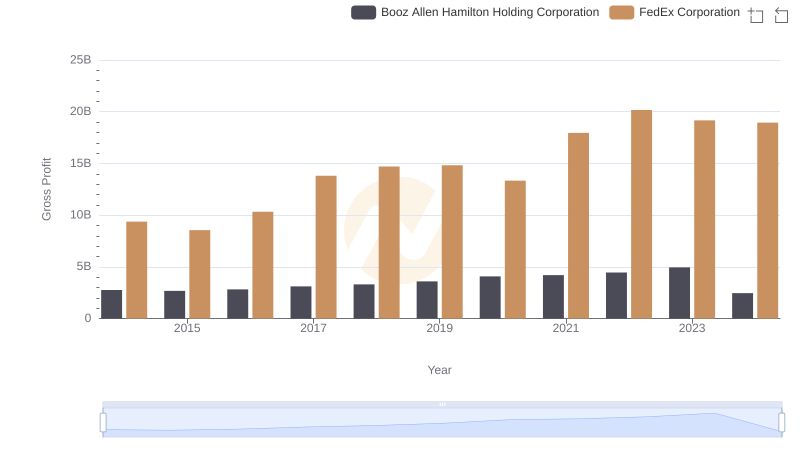
Task: Toggle Booz Allen Hamilton legend swatch
Action: pos(363,12)
